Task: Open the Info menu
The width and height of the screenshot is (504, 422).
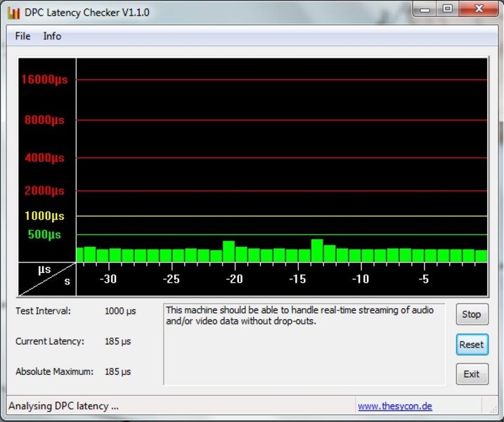Action: [x=52, y=36]
